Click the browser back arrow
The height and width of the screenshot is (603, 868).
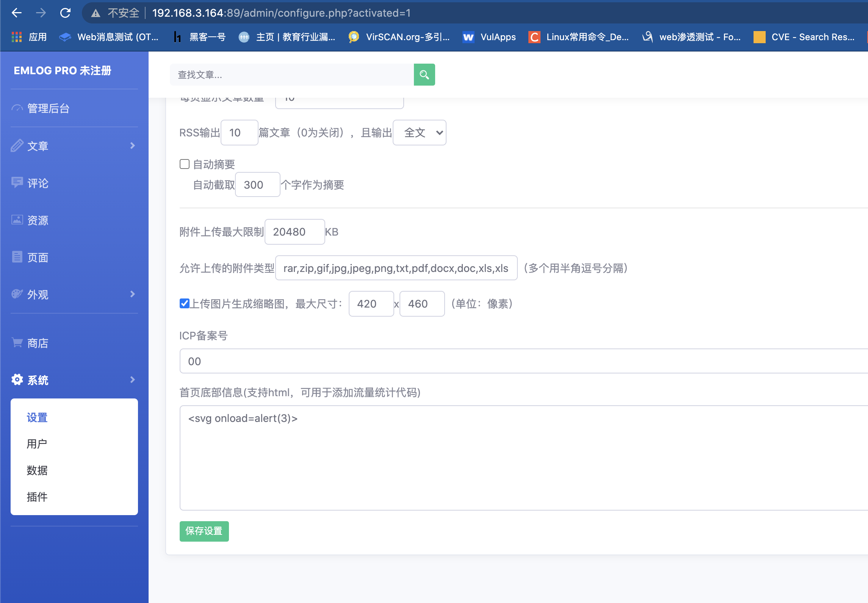[x=17, y=13]
